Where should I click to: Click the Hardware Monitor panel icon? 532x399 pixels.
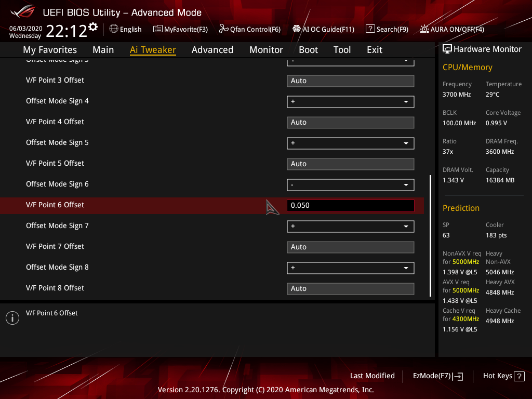[447, 48]
